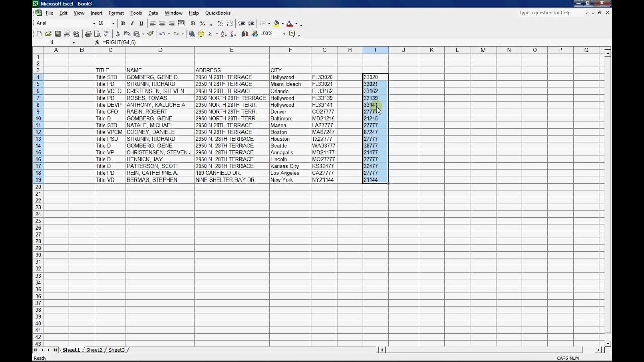Toggle Bold formatting

(x=123, y=23)
